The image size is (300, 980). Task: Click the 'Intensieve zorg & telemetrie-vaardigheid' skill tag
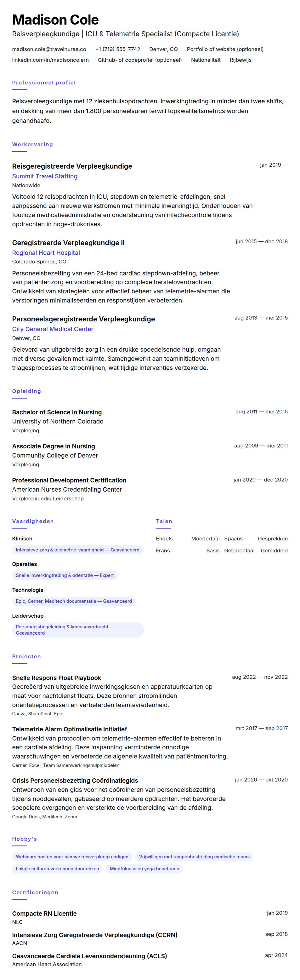click(x=77, y=550)
